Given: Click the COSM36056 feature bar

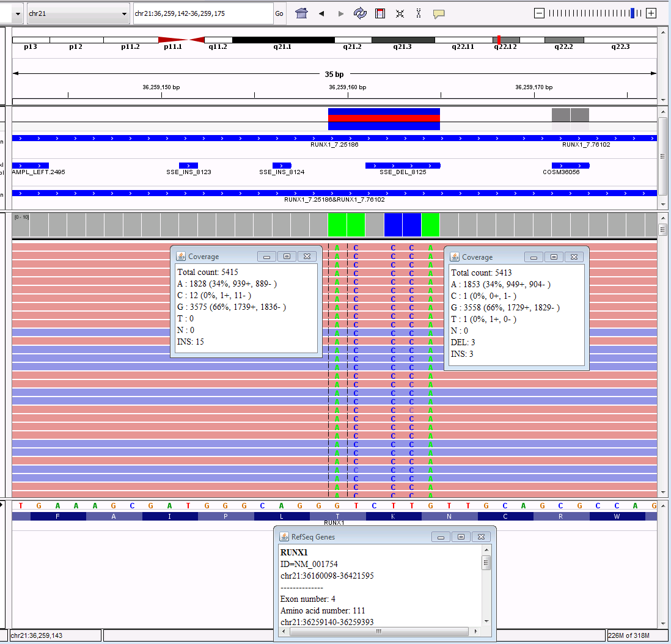Looking at the screenshot, I should 570,166.
